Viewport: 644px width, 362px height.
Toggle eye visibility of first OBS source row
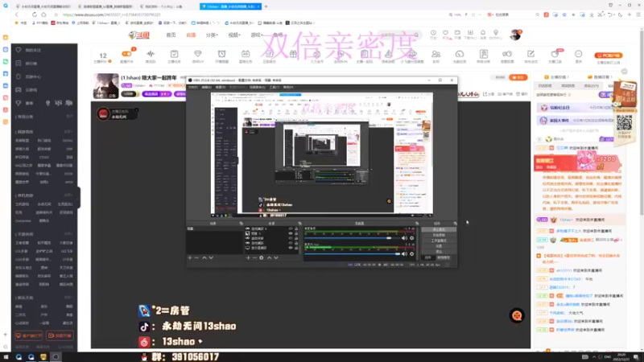click(x=291, y=228)
